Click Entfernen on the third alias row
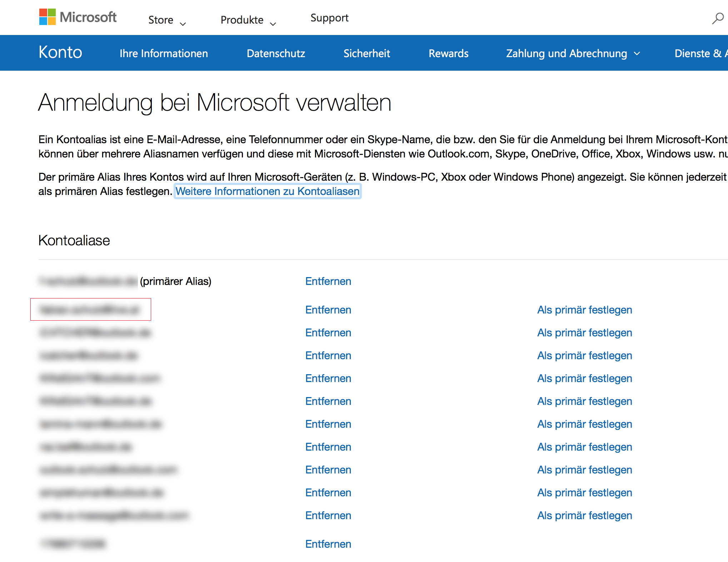 328,333
